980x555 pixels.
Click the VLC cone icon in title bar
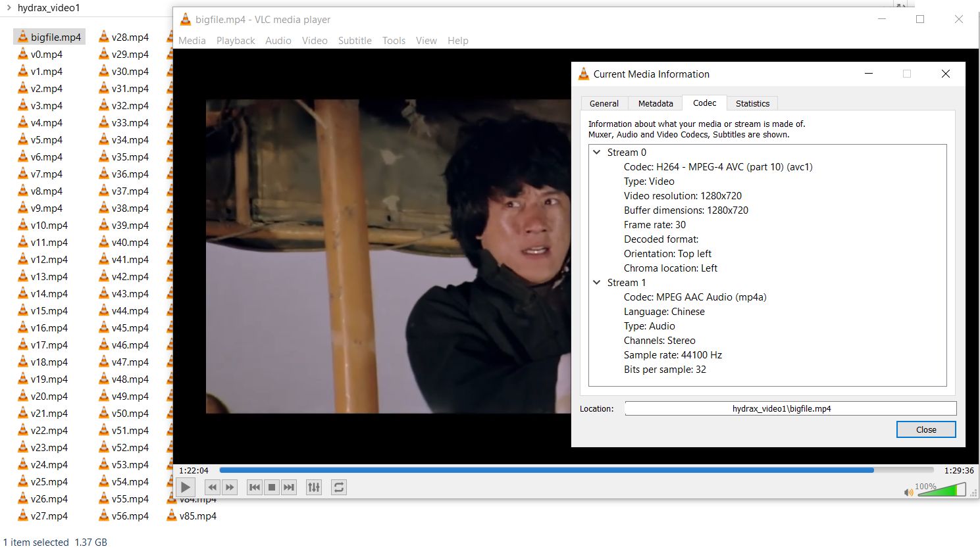click(x=186, y=20)
